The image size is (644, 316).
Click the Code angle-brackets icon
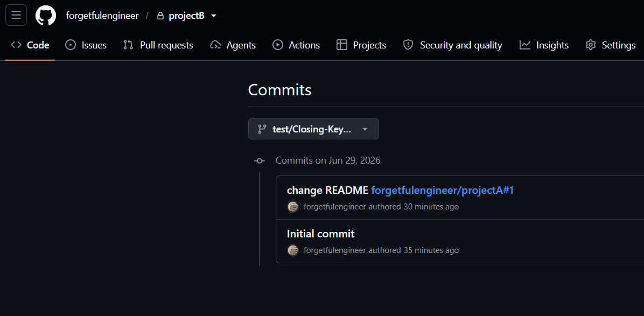click(x=16, y=45)
